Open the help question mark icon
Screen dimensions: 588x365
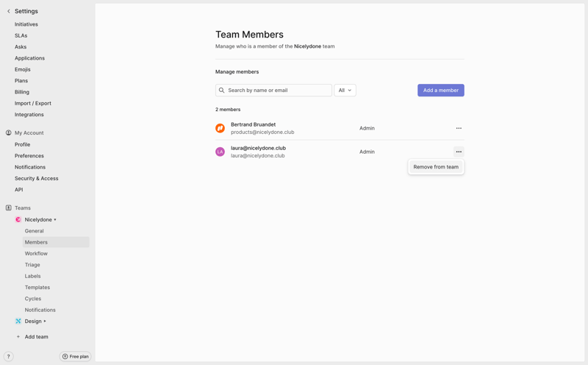8,356
